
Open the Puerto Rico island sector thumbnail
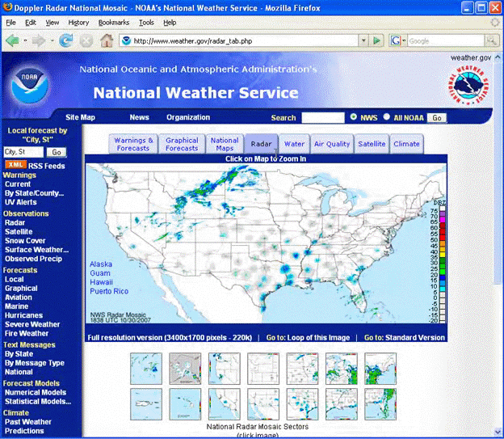146,404
